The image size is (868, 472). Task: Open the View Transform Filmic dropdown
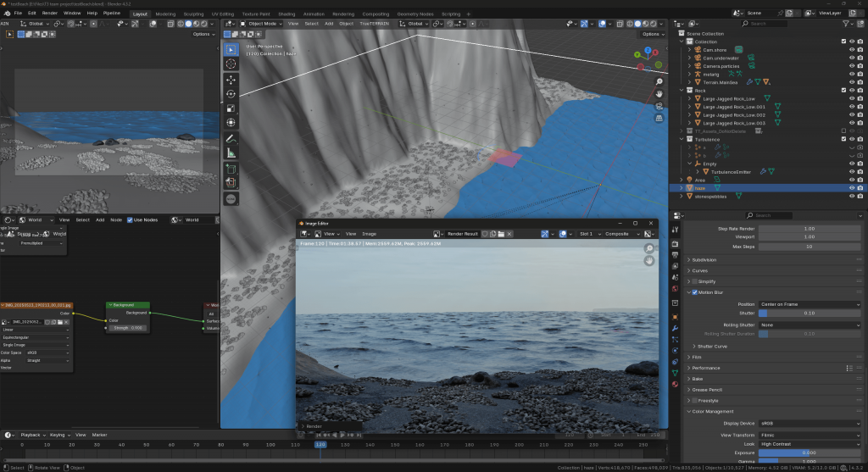[810, 434]
